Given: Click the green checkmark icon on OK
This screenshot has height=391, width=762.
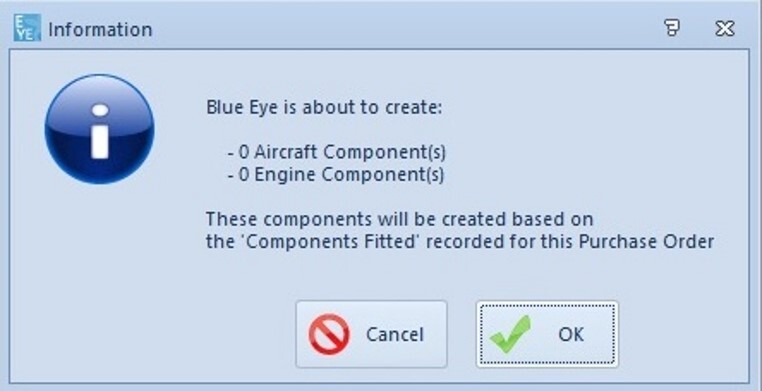Looking at the screenshot, I should (x=510, y=333).
